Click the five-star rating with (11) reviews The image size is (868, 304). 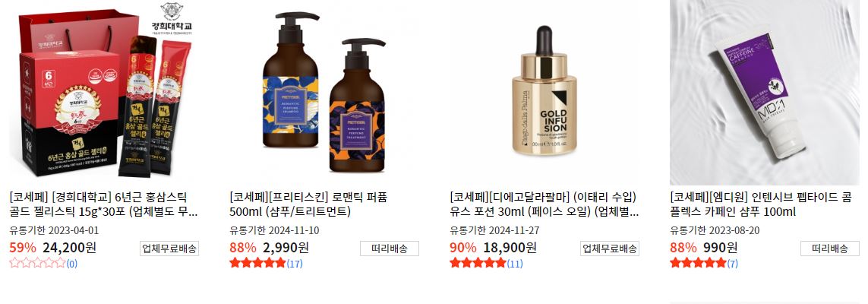point(486,263)
